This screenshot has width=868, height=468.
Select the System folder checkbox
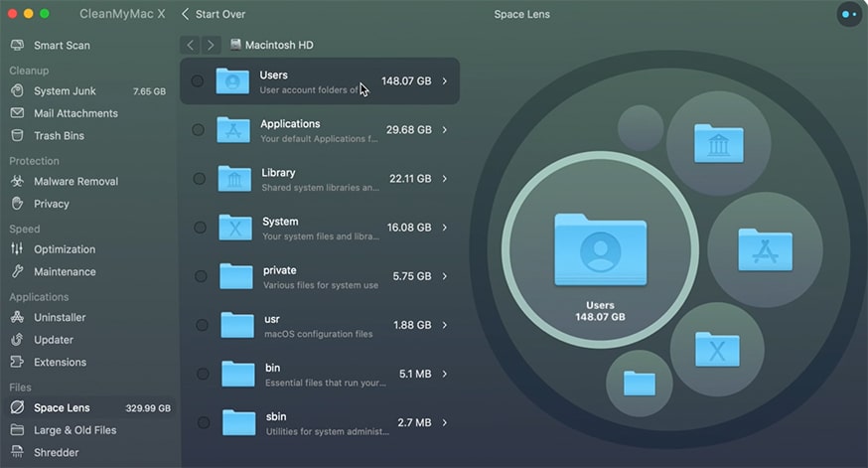(x=200, y=228)
